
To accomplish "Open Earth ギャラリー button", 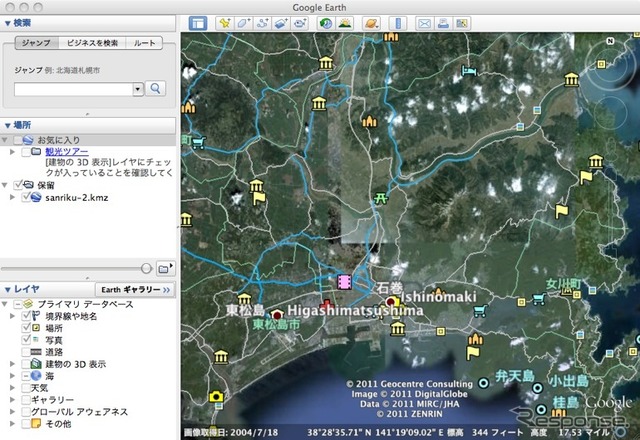I will click(x=135, y=289).
